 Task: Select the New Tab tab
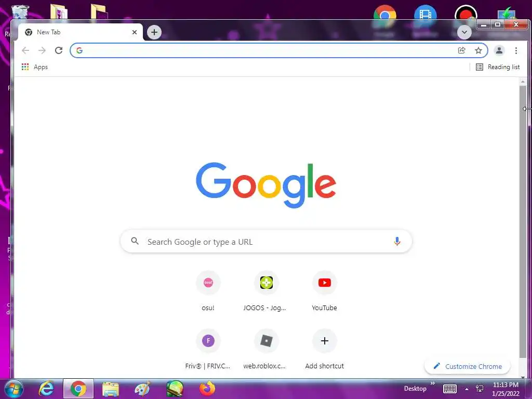80,32
